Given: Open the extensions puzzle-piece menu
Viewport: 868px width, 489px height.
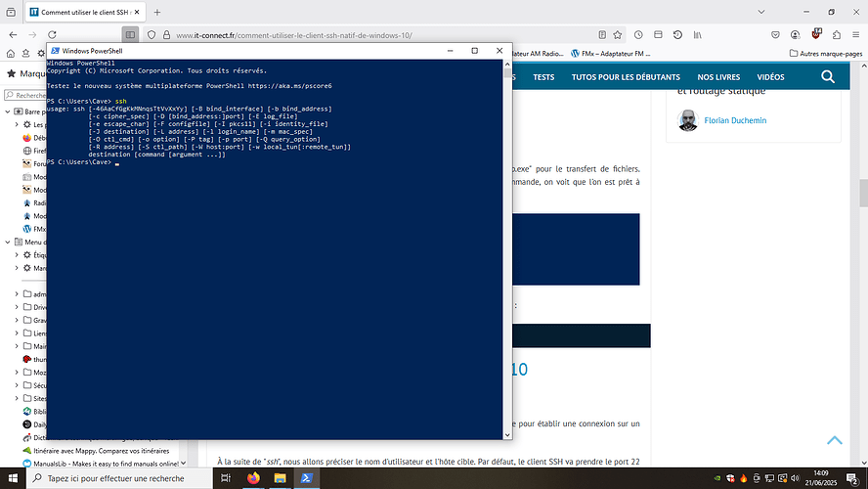Looking at the screenshot, I should pos(837,35).
